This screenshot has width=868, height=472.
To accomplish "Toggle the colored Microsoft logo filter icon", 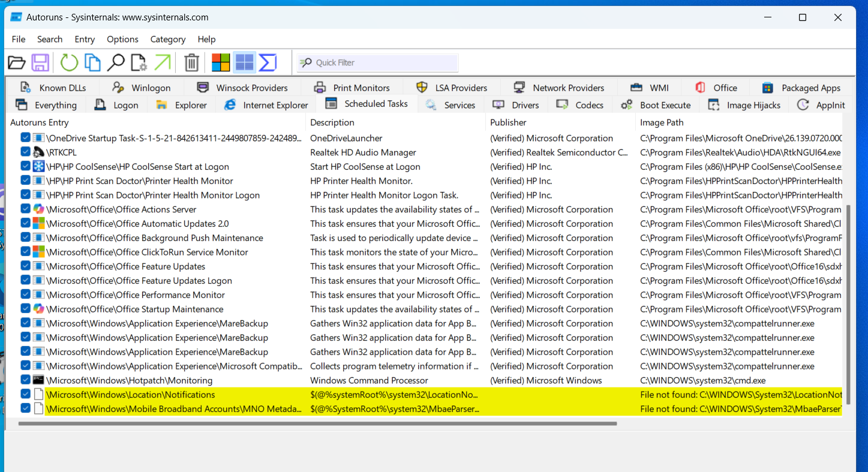I will [221, 62].
